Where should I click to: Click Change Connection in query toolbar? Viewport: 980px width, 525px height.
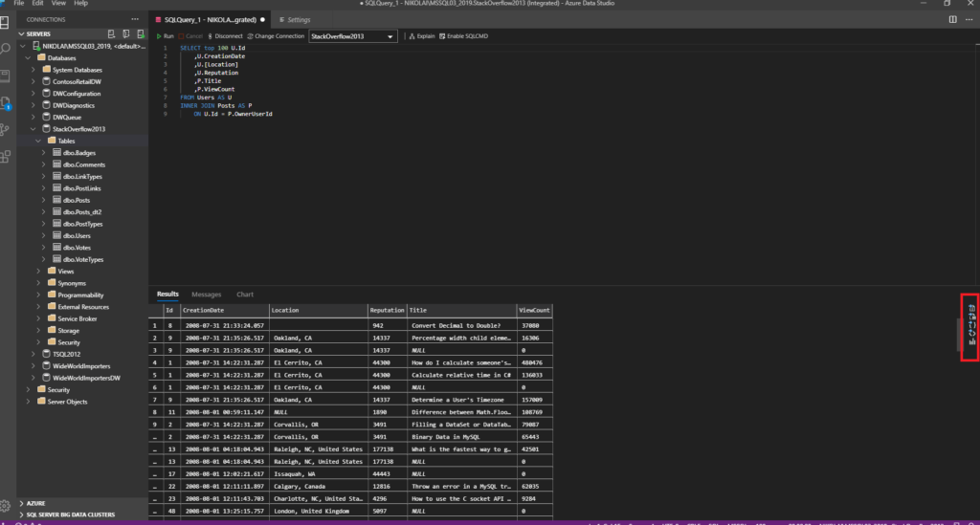pos(276,36)
